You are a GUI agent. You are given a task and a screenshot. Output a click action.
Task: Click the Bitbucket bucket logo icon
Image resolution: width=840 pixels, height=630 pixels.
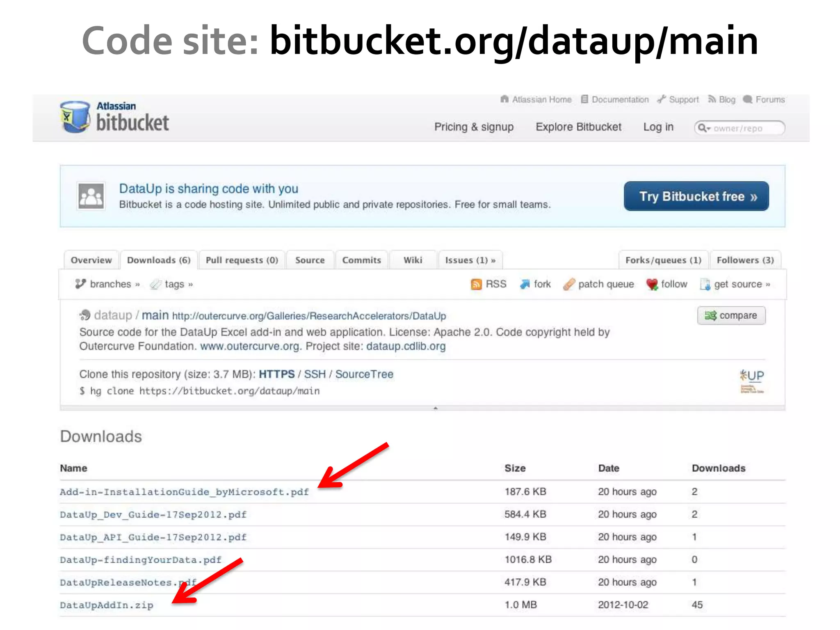pos(75,117)
